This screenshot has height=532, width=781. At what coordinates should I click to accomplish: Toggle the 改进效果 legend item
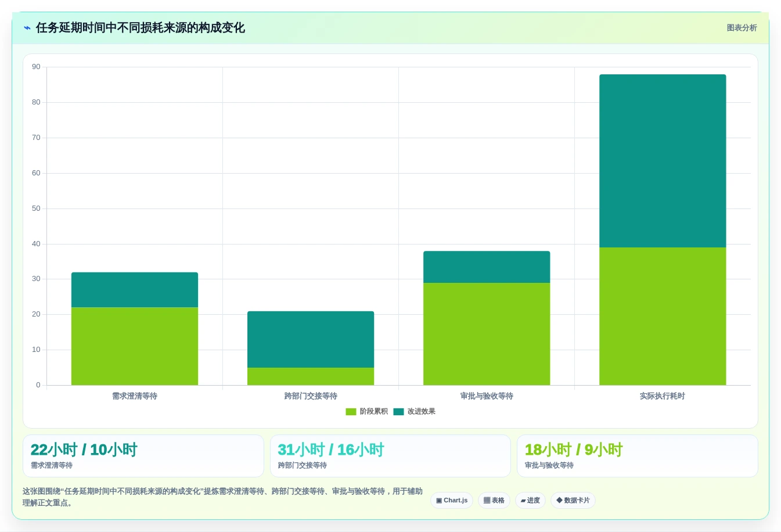[x=414, y=411]
